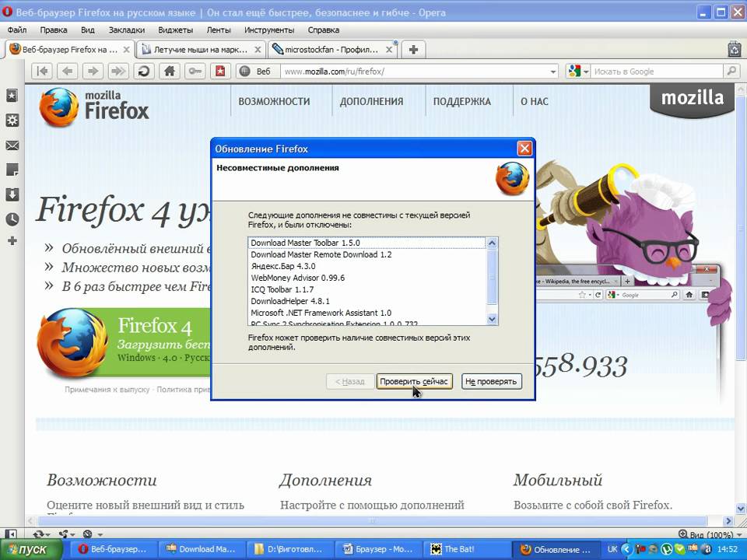The image size is (747, 560).
Task: Open the search engine selector dropdown
Action: pyautogui.click(x=578, y=72)
